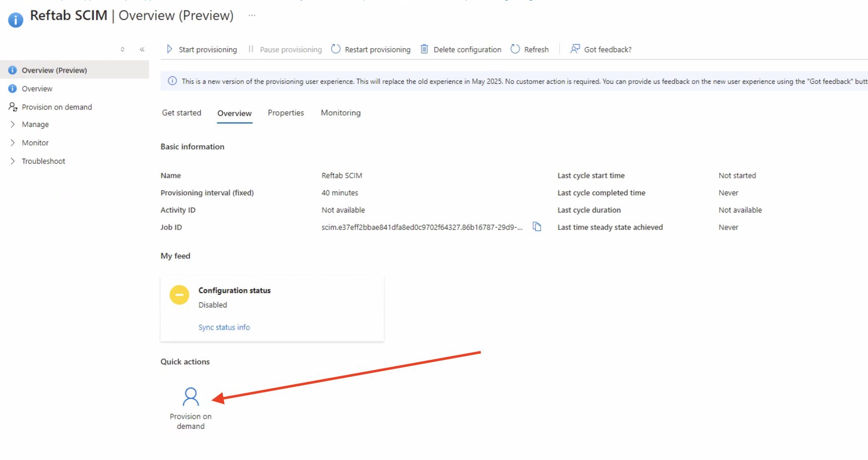Switch to the Get started tab

[x=182, y=113]
